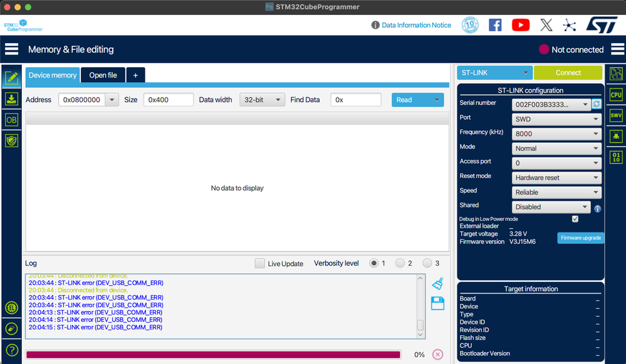
Task: Open the YouTube channel icon
Action: [x=521, y=25]
